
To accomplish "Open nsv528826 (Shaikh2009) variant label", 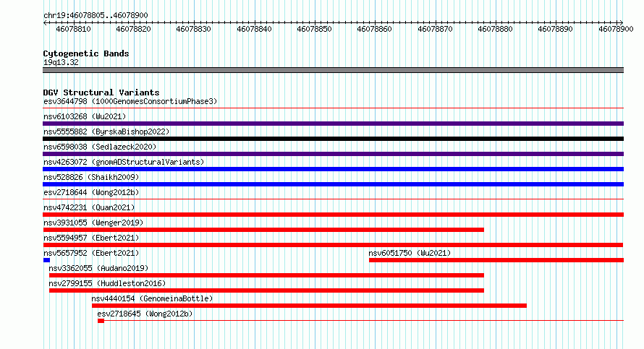I will (x=91, y=177).
